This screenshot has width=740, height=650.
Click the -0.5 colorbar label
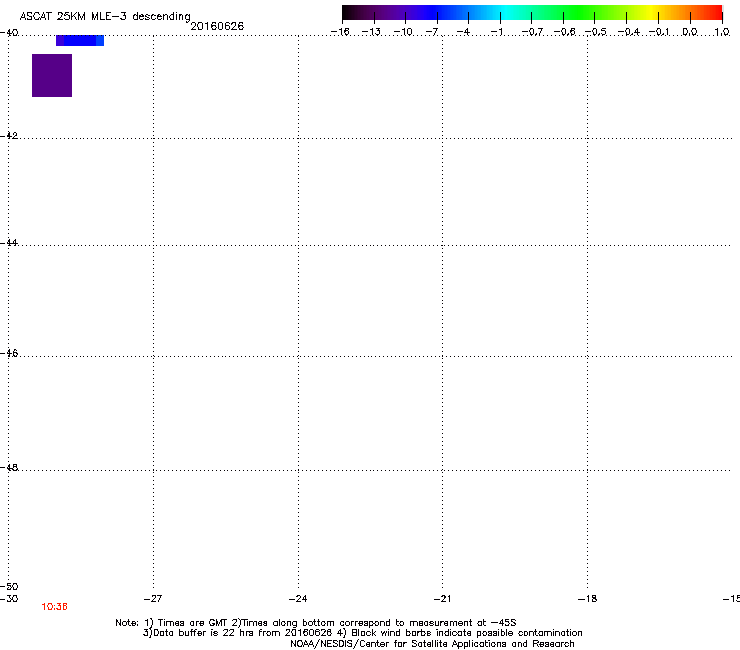(596, 32)
